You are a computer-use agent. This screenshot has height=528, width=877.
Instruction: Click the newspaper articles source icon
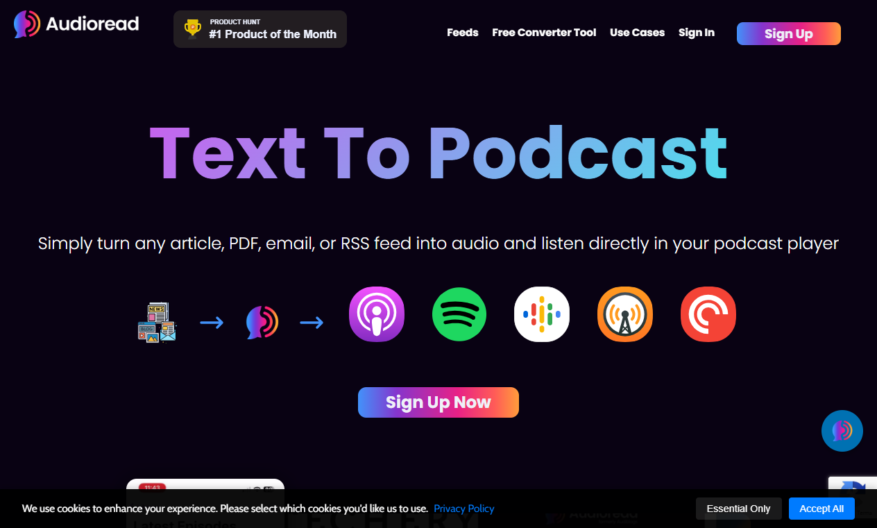pos(157,322)
